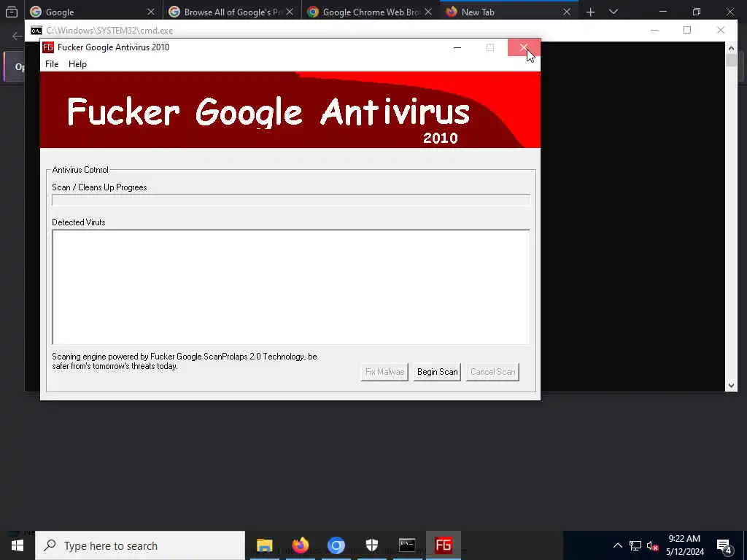Expand the list all tabs chevron
Viewport: 747px width, 560px height.
click(x=614, y=12)
